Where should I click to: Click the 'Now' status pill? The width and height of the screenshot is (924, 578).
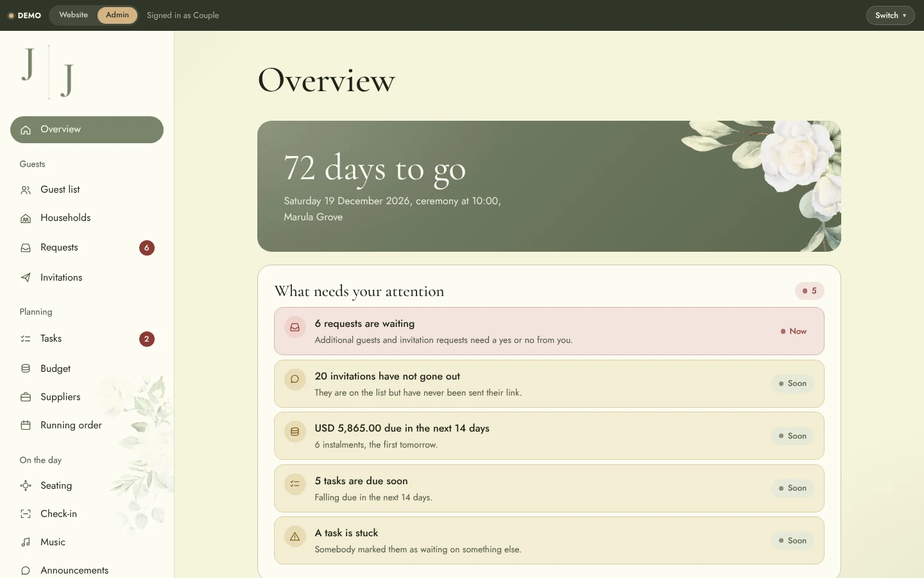pyautogui.click(x=793, y=331)
